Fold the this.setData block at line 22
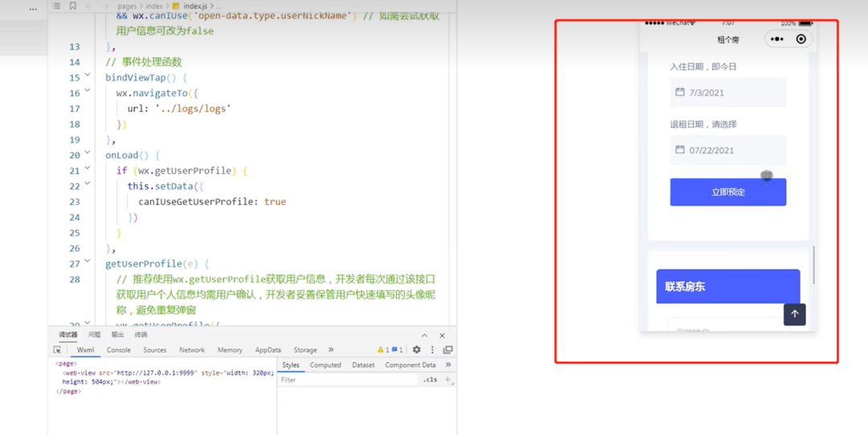This screenshot has width=868, height=435. click(88, 183)
